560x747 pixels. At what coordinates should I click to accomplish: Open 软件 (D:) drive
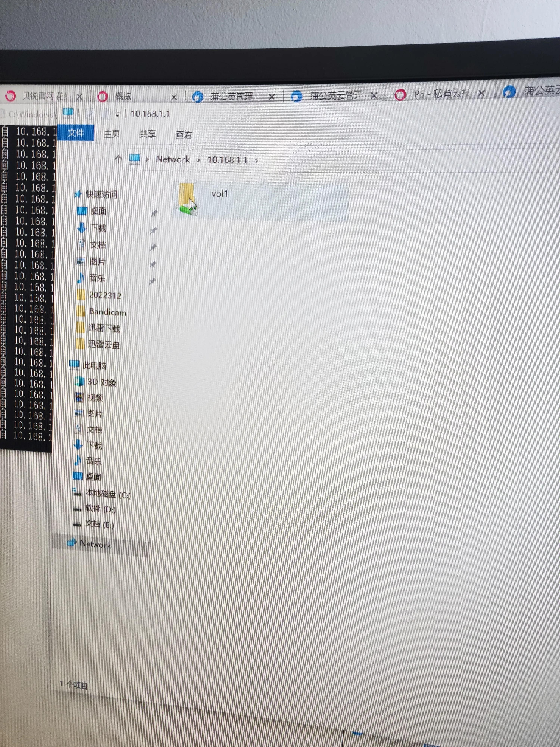(x=100, y=509)
